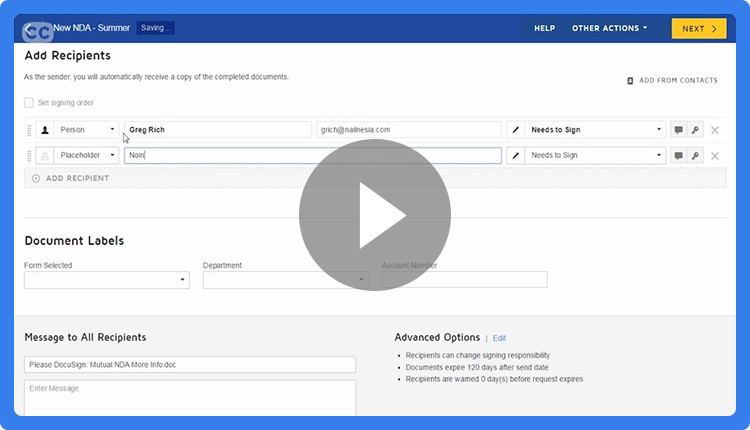This screenshot has width=750, height=430.
Task: Click Add Recipient
Action: (x=375, y=178)
